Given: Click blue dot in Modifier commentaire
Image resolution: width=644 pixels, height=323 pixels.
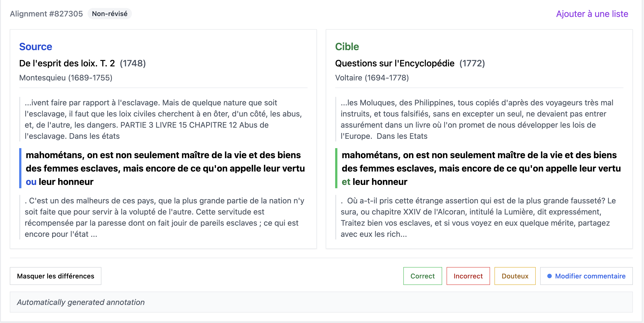Looking at the screenshot, I should 549,276.
